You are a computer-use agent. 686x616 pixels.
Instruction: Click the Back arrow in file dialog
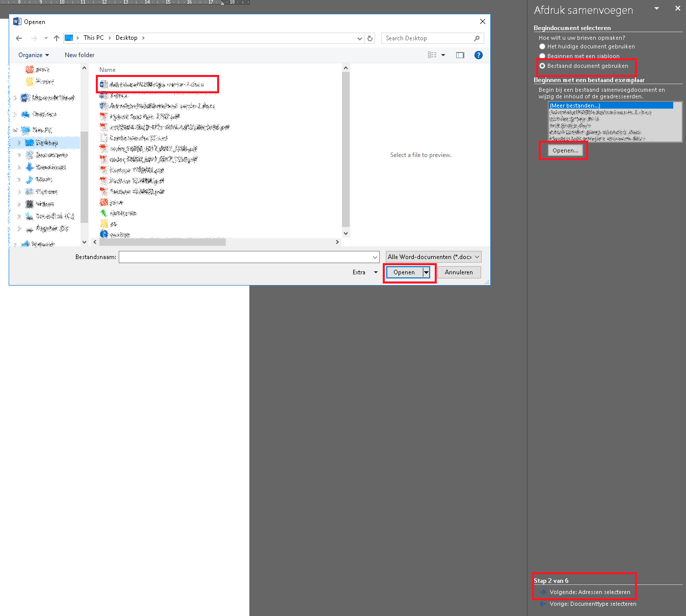[x=19, y=38]
